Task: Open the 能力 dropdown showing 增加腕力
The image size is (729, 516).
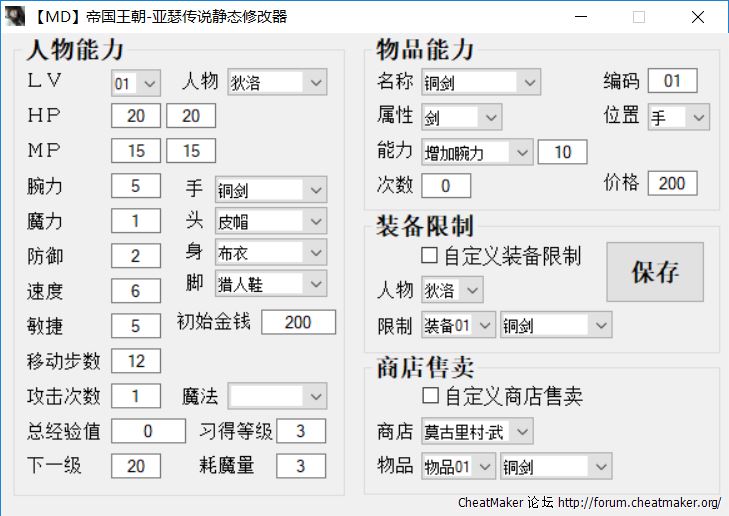Action: pyautogui.click(x=477, y=152)
